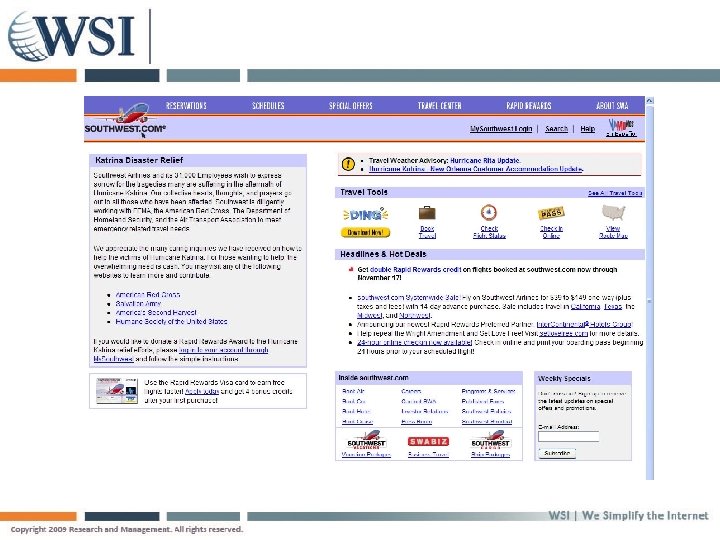Click the Business Travel link under SWABIZ
The width and height of the screenshot is (720, 540).
(x=428, y=455)
